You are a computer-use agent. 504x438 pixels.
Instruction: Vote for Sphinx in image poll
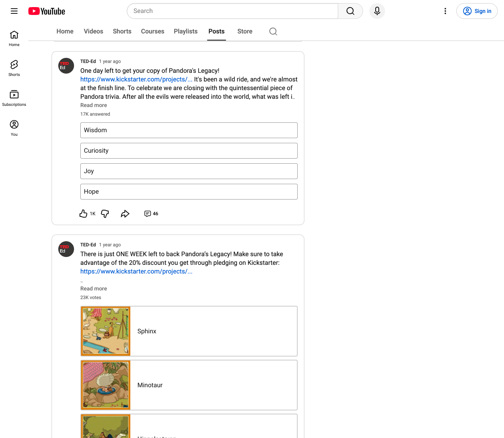[x=189, y=331]
